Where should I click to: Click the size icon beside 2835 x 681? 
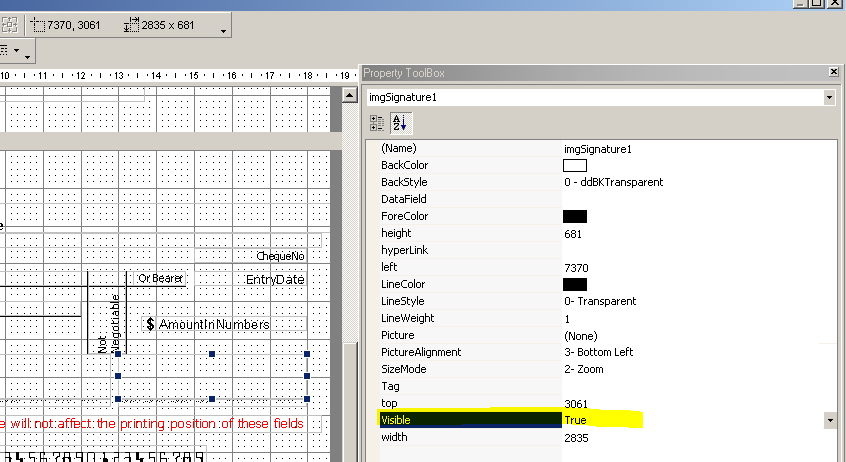[x=132, y=23]
